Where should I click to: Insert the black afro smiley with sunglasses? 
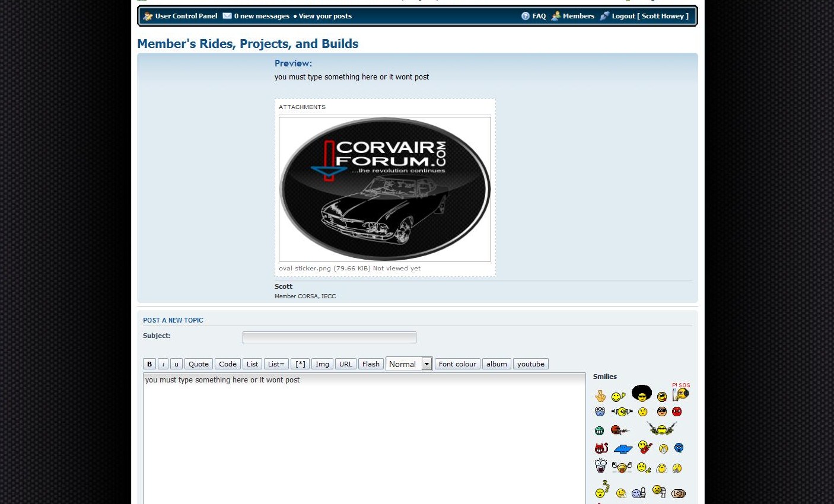641,393
